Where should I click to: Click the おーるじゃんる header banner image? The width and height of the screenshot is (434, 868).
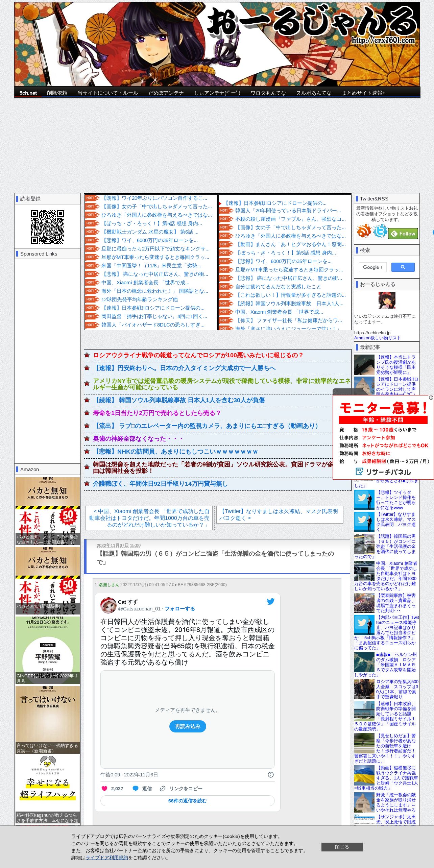click(217, 44)
